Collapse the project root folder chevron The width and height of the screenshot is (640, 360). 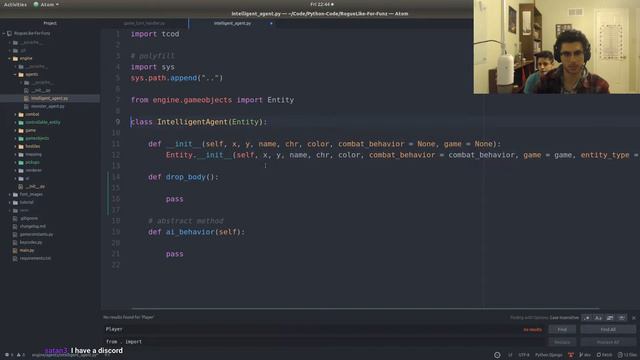(4, 33)
